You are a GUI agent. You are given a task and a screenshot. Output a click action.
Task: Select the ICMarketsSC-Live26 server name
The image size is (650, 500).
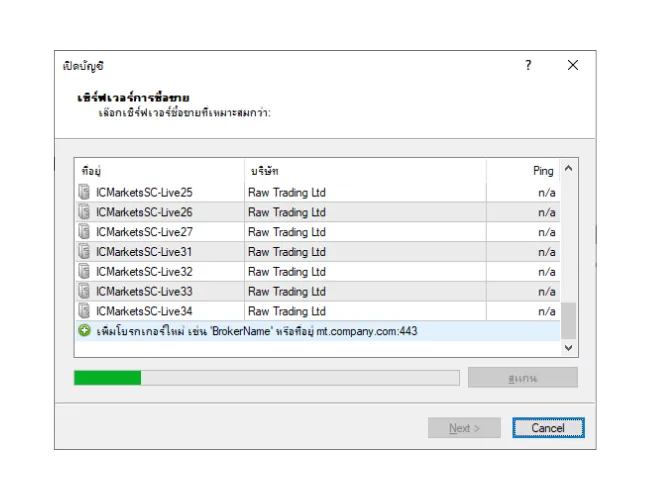tap(144, 212)
